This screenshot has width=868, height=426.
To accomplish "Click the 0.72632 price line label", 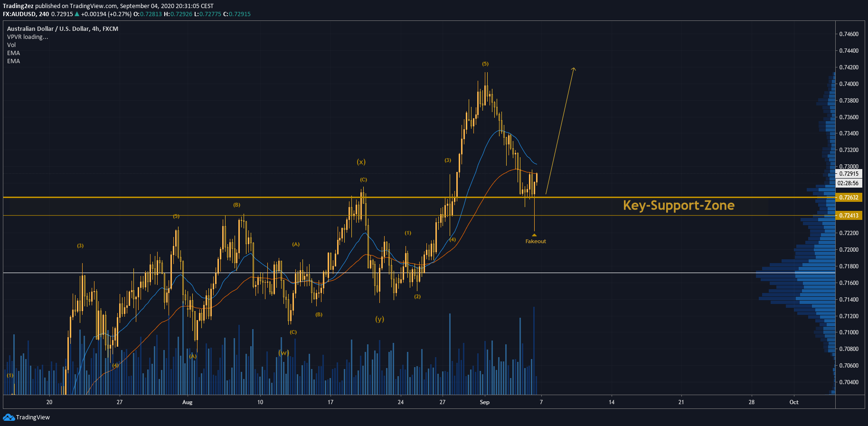I will (x=849, y=198).
